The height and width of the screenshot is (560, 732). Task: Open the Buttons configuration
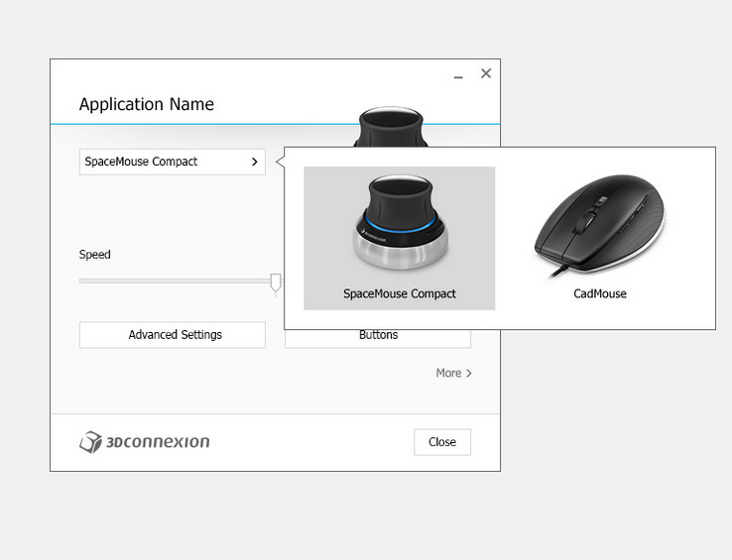click(x=377, y=337)
